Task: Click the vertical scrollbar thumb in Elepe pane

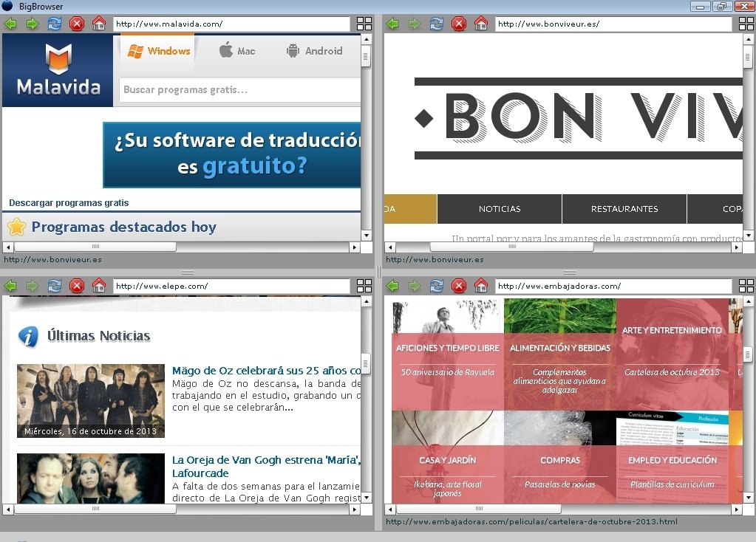Action: coord(366,364)
